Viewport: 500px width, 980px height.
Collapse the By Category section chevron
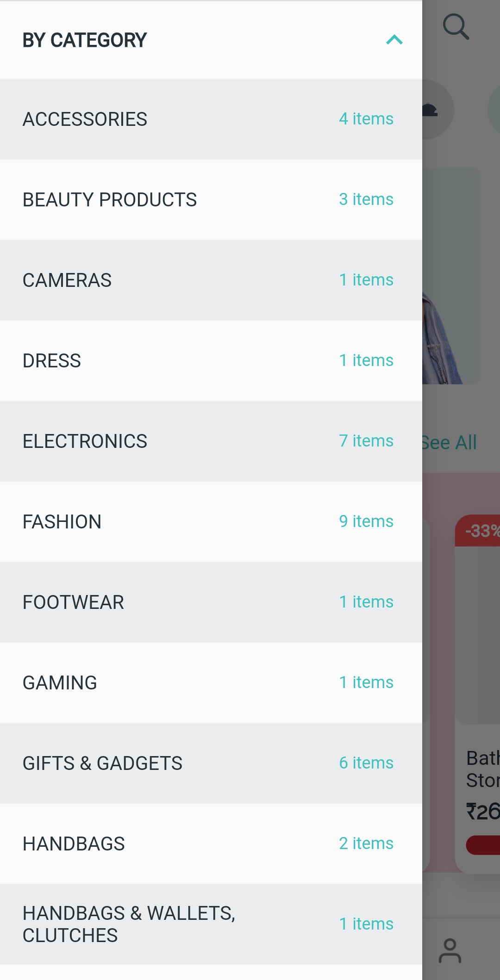[x=394, y=40]
